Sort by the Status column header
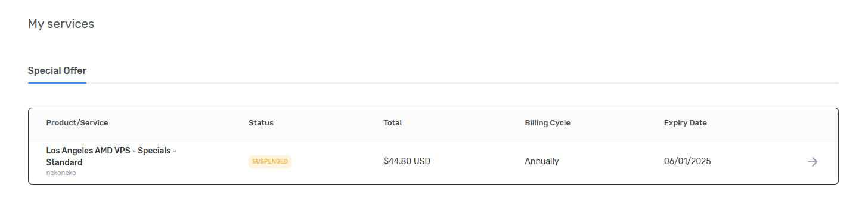The image size is (868, 215). click(x=261, y=123)
